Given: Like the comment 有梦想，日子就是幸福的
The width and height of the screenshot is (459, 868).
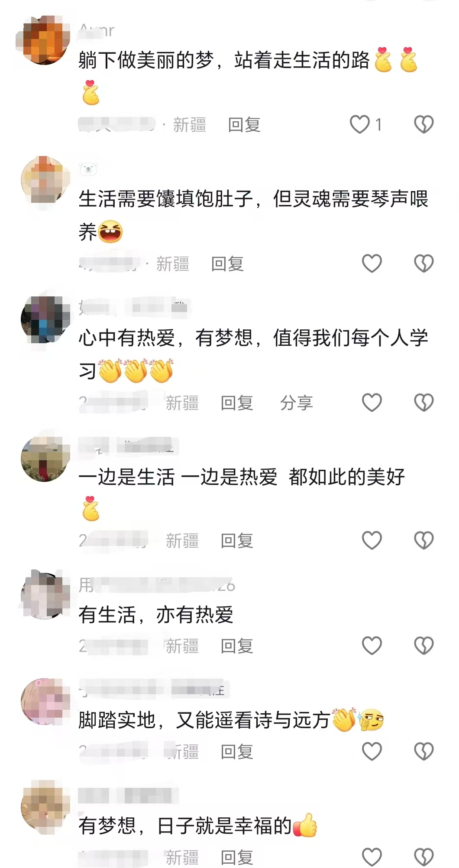Looking at the screenshot, I should [372, 857].
